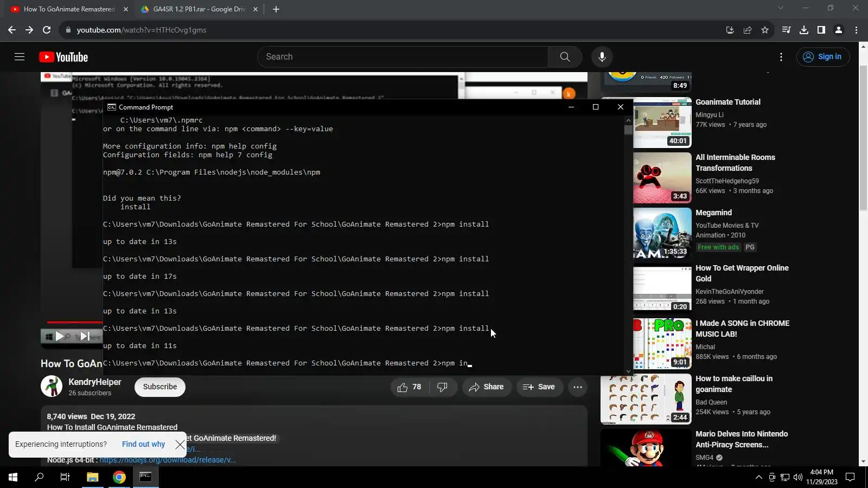Open the KendryHelper channel avatar
The width and height of the screenshot is (868, 488).
pos(52,387)
